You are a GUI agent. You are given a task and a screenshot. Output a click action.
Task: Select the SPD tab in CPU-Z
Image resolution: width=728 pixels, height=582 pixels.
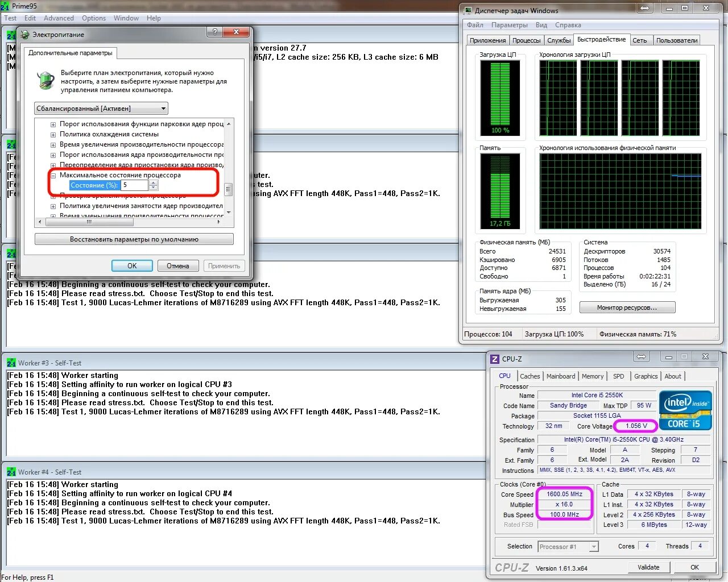coord(619,376)
